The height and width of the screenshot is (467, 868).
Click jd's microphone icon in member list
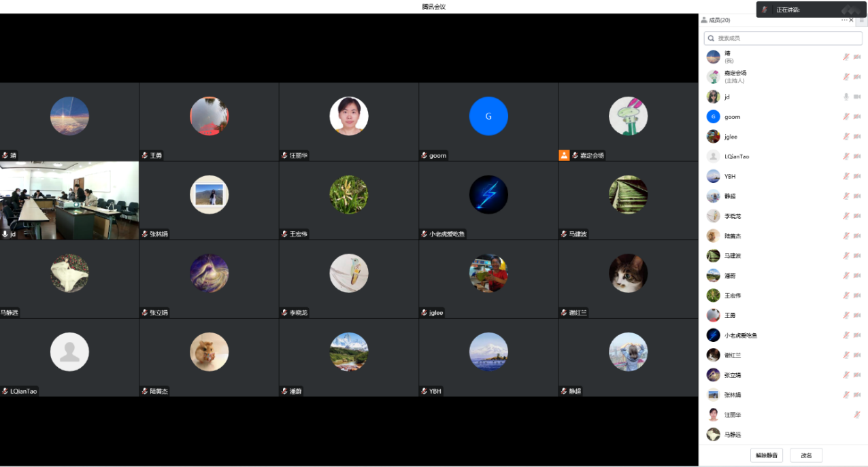coord(846,97)
